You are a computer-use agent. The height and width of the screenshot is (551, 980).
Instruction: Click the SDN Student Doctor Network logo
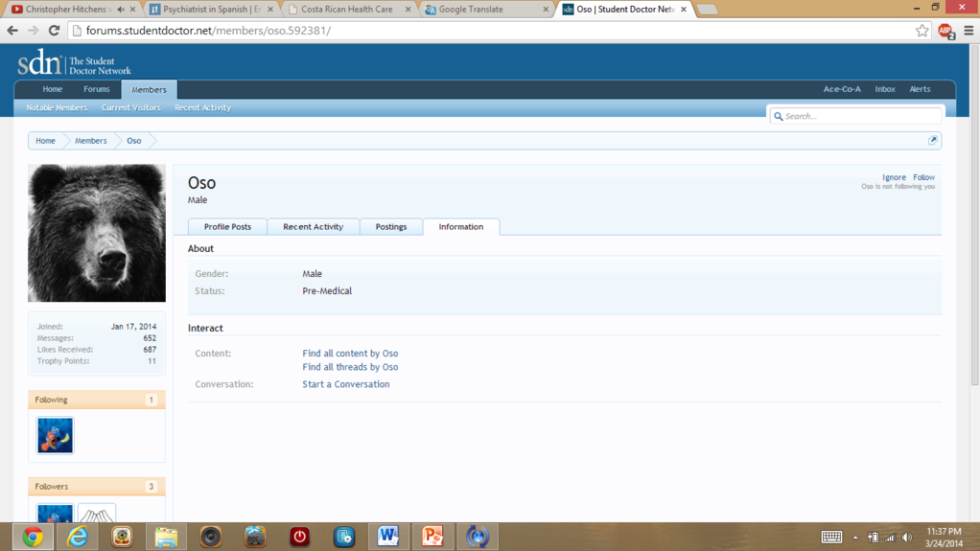coord(74,63)
